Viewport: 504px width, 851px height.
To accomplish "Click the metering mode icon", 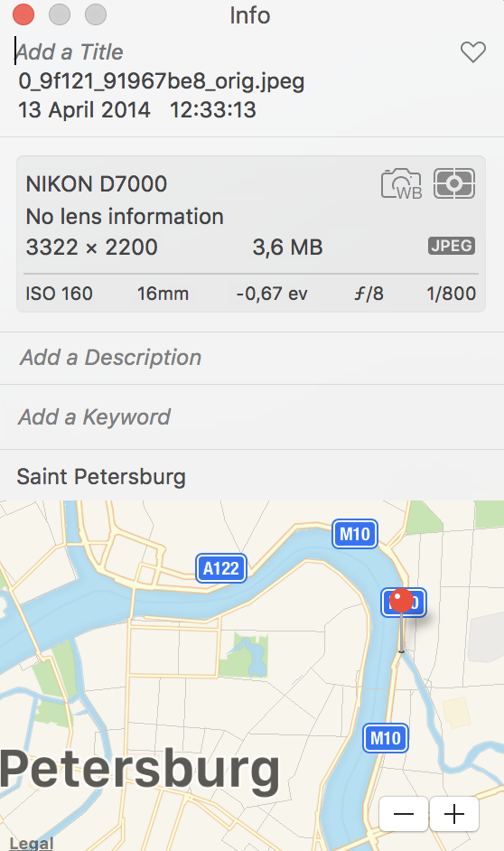I will point(454,183).
